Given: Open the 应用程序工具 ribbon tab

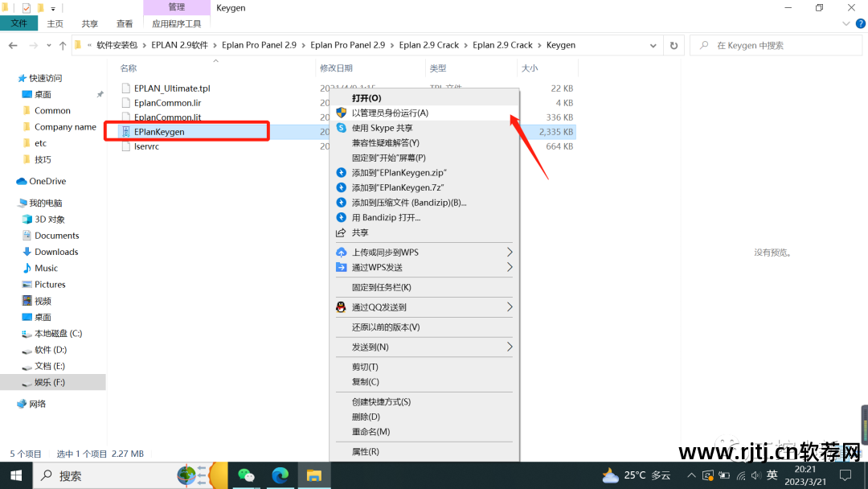Looking at the screenshot, I should tap(177, 24).
